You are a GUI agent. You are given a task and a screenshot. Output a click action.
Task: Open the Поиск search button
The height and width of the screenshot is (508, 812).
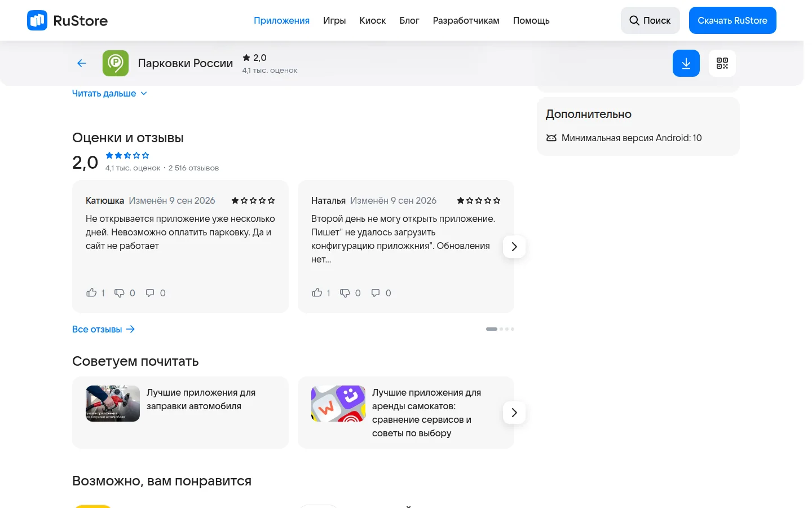(650, 20)
